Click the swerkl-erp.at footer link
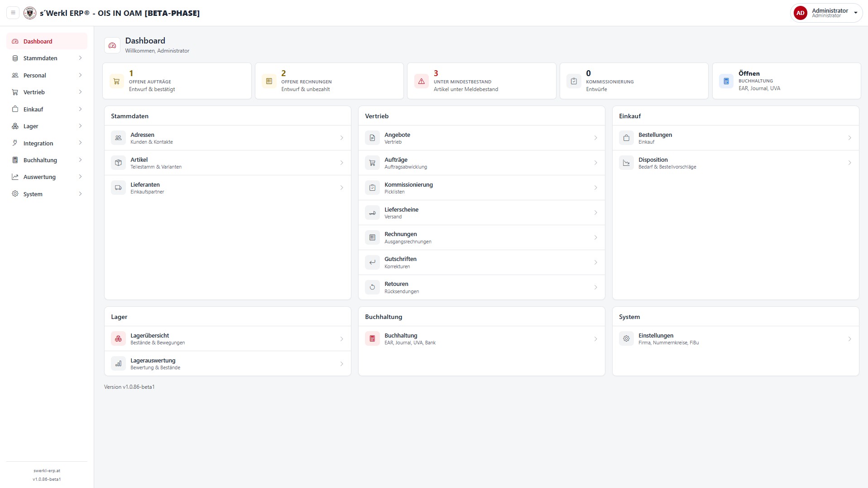868x488 pixels. coord(47,470)
